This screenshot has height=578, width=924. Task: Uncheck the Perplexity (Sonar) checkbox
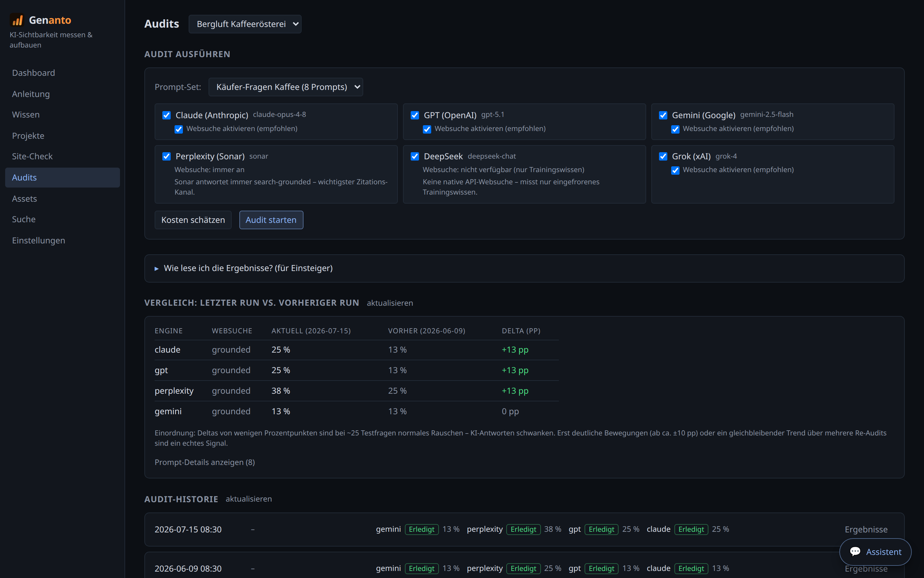(167, 156)
